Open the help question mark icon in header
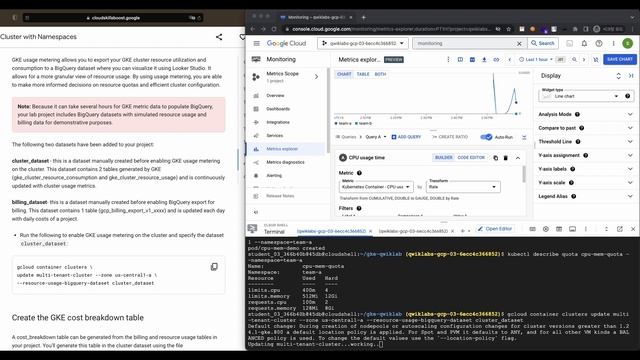 (599, 43)
